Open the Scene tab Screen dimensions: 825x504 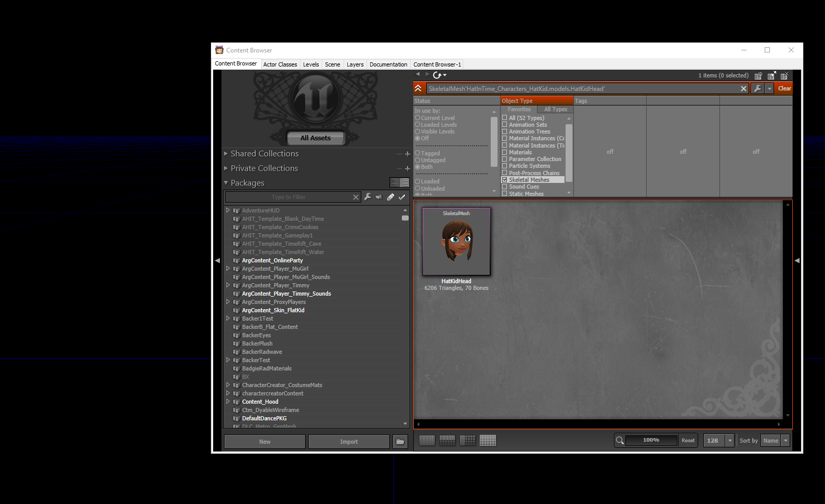point(333,64)
